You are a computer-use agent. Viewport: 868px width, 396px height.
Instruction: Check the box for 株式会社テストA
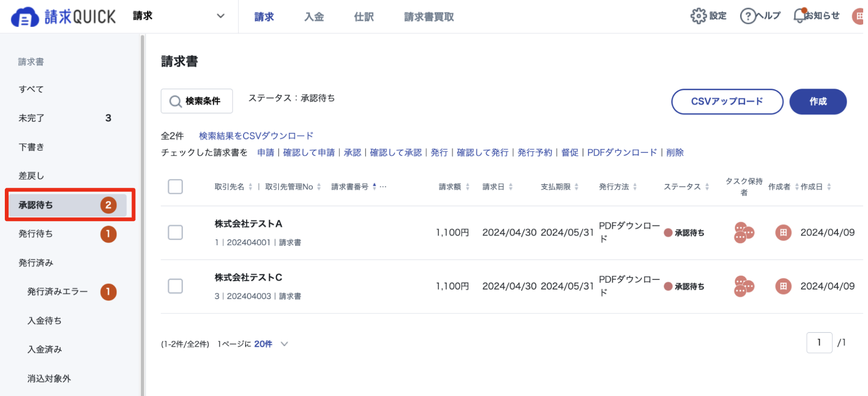pyautogui.click(x=175, y=233)
